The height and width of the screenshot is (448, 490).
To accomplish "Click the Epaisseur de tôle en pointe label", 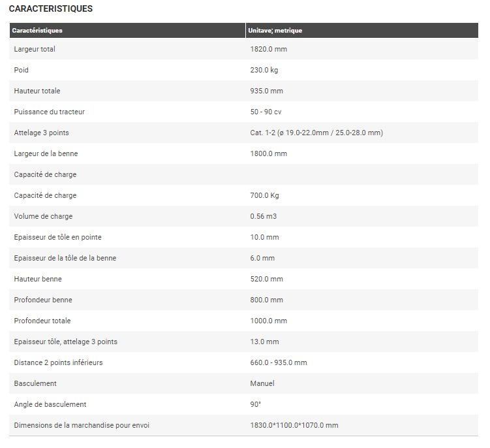I will 57,237.
